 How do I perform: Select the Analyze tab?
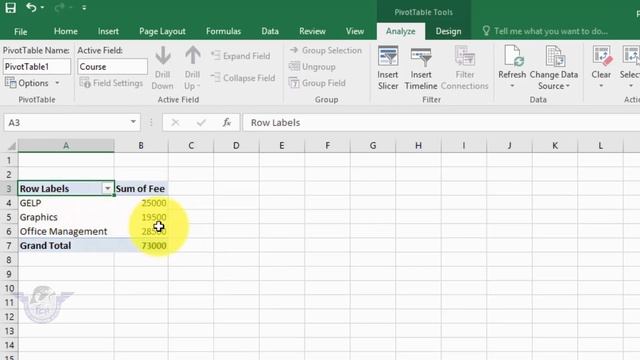[x=400, y=31]
